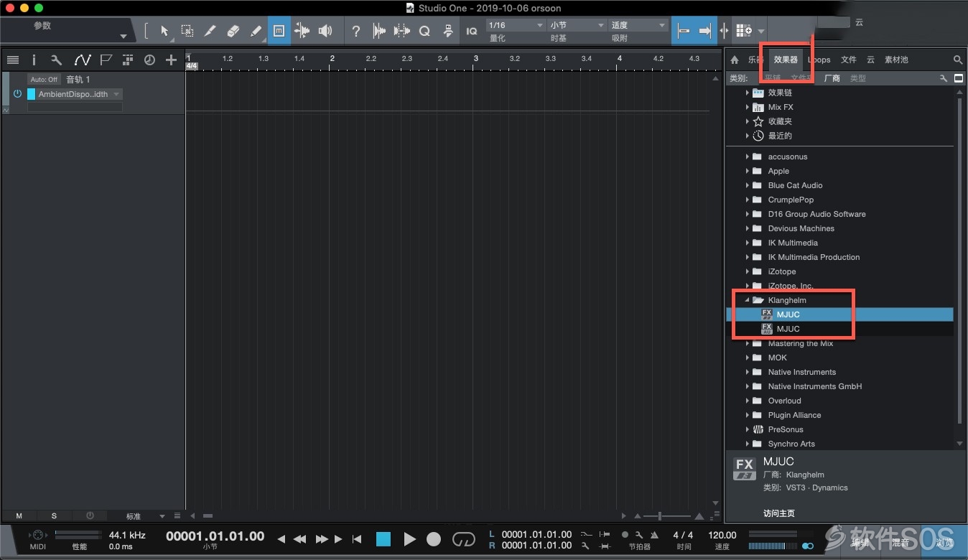Image resolution: width=968 pixels, height=560 pixels.
Task: Expand the 效果链 folder
Action: (x=747, y=93)
